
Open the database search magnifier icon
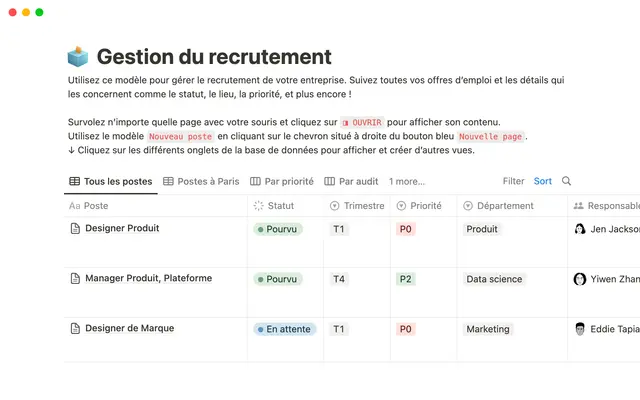coord(567,181)
